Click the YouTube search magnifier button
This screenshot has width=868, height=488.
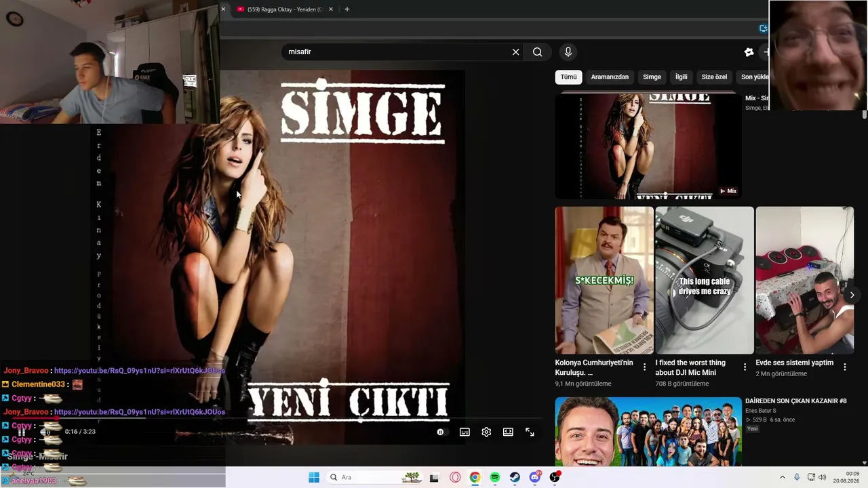tap(537, 52)
